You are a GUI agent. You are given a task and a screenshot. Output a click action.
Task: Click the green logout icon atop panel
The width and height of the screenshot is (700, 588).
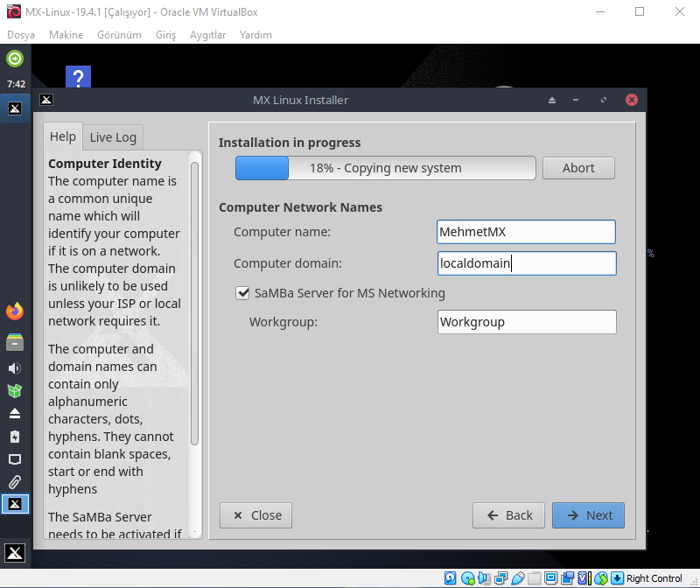(15, 59)
